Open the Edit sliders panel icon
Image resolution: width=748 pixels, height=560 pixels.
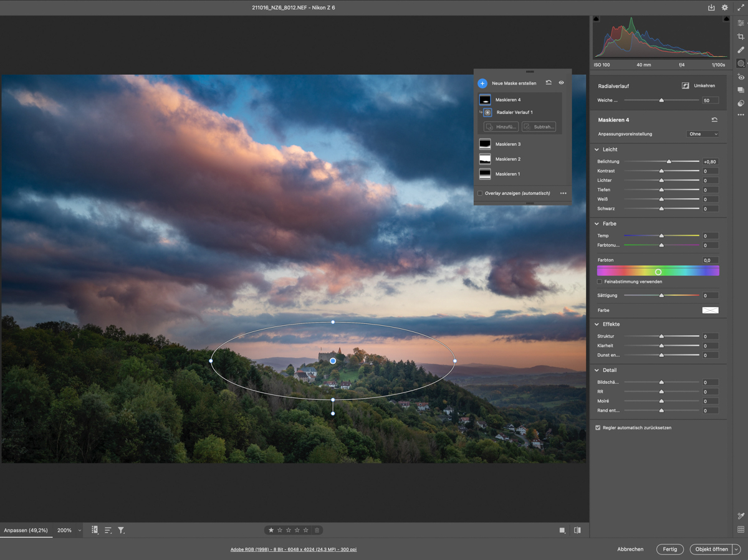(x=741, y=23)
